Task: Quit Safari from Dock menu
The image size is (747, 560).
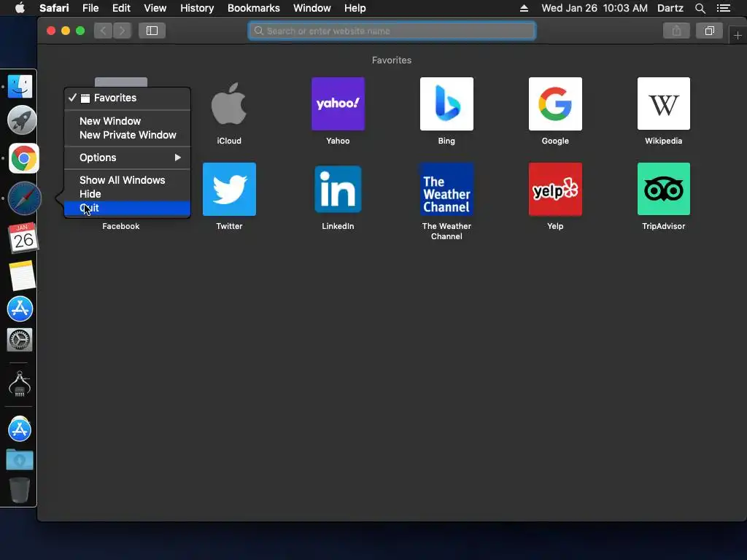Action: [127, 208]
